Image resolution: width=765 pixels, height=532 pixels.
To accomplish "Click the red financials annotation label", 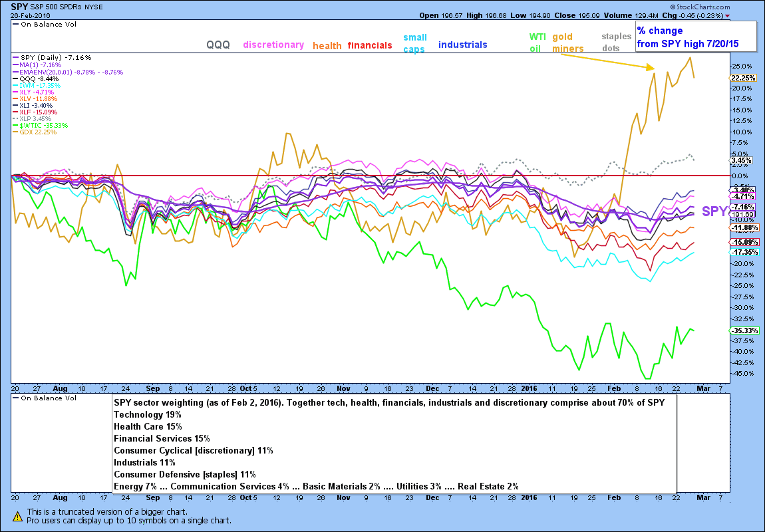I will (370, 45).
